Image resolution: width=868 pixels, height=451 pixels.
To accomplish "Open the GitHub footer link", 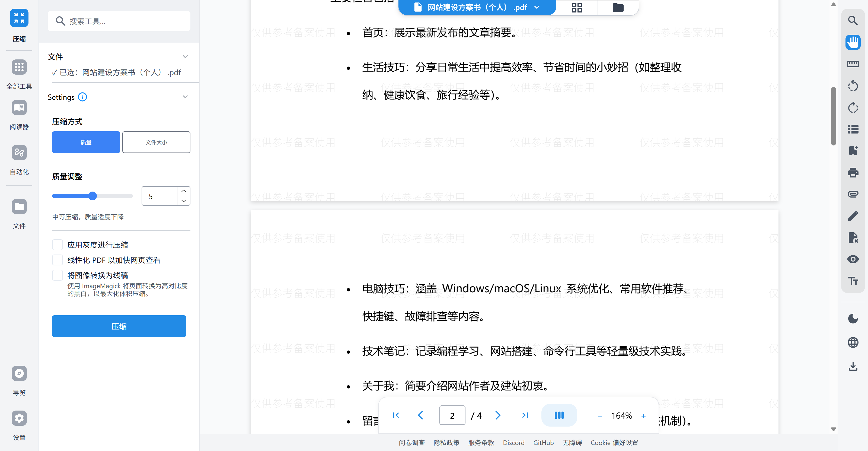I will point(543,443).
